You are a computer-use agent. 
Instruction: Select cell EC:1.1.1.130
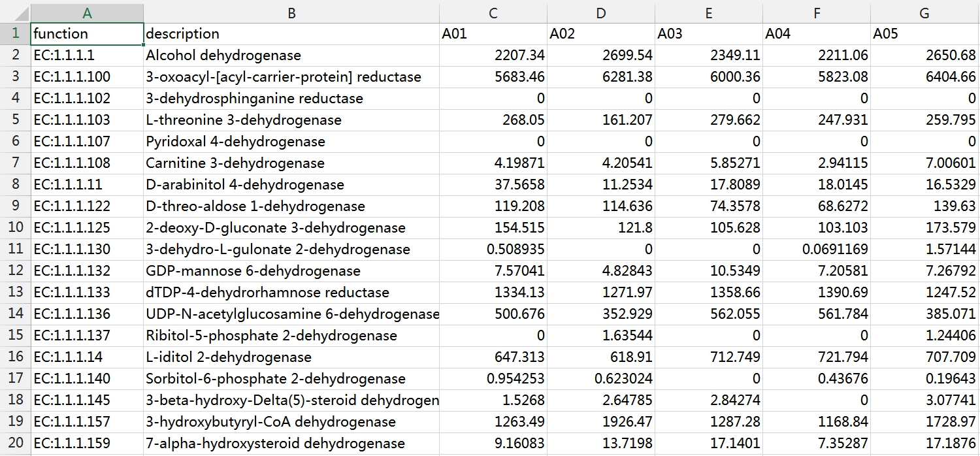point(87,250)
